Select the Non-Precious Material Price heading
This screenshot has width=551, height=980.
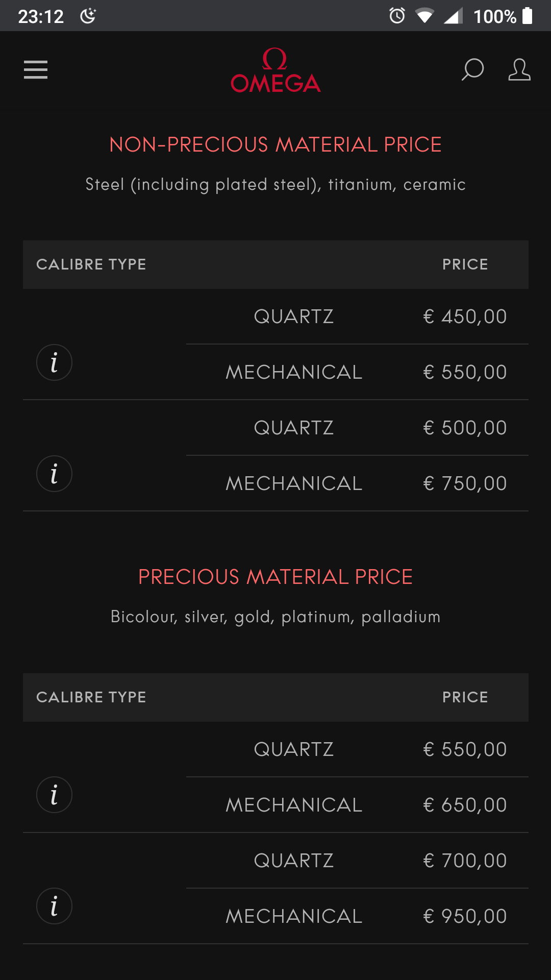point(275,145)
